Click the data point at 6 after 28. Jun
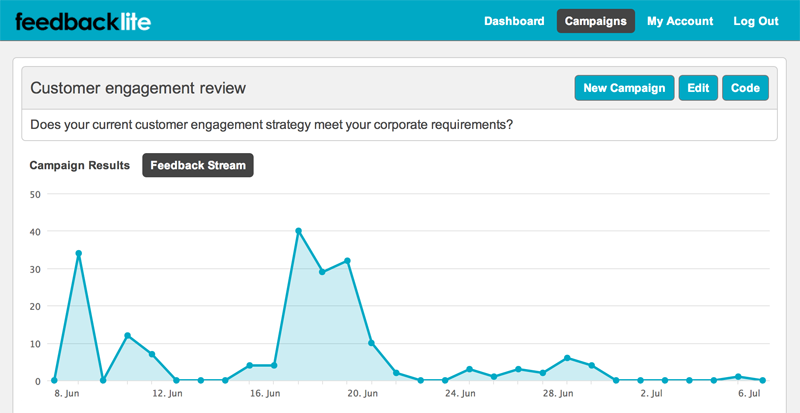 click(x=567, y=358)
